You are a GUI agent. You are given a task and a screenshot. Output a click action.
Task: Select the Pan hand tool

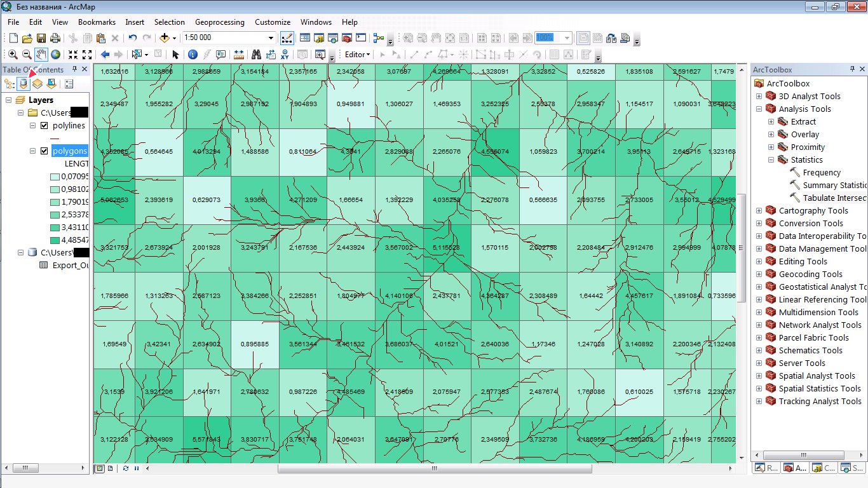pos(41,55)
